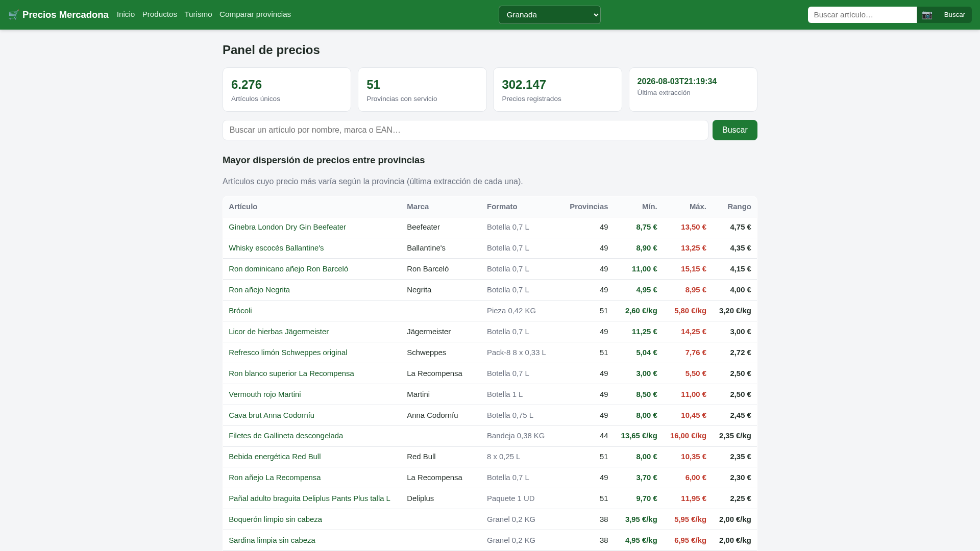Open Comparar provincias in the navigation
Viewport: 980px width, 551px height.
click(255, 14)
